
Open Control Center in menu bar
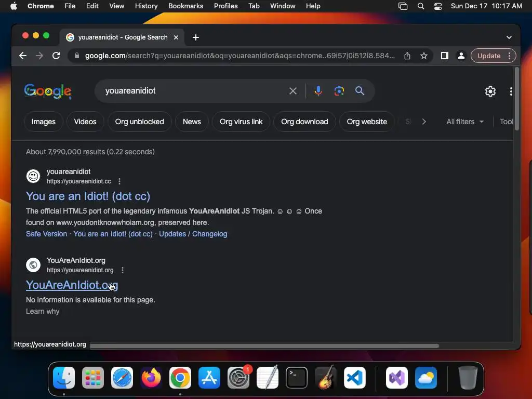(437, 6)
